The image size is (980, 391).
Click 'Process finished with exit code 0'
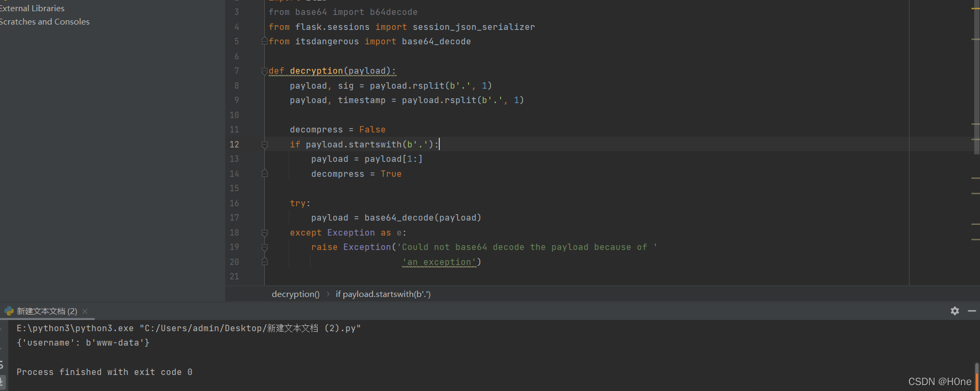(x=105, y=372)
